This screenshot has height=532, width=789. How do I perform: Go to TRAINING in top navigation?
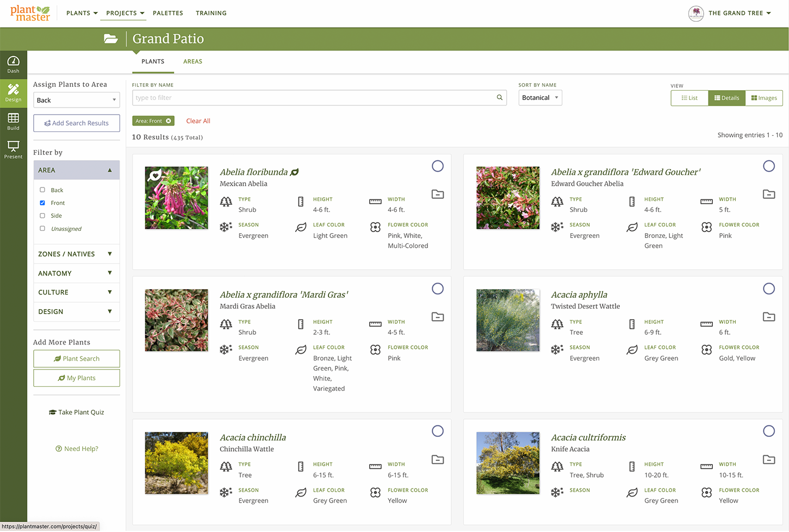211,13
